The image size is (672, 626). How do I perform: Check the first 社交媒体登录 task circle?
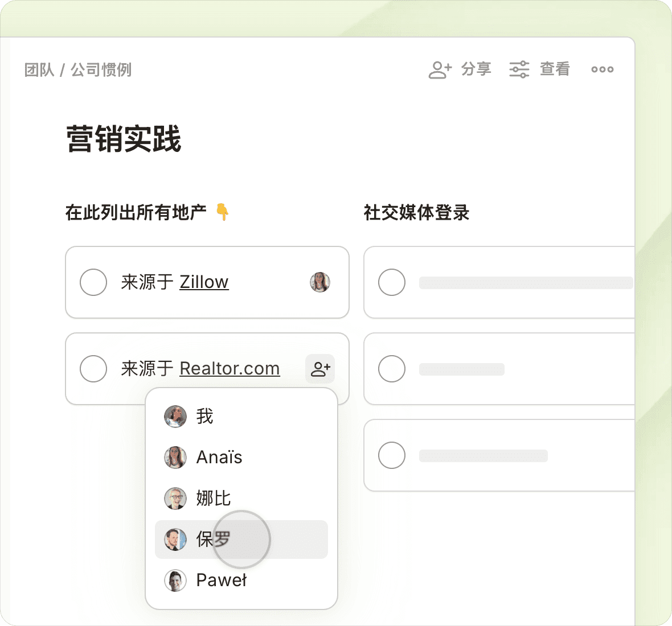pyautogui.click(x=392, y=282)
